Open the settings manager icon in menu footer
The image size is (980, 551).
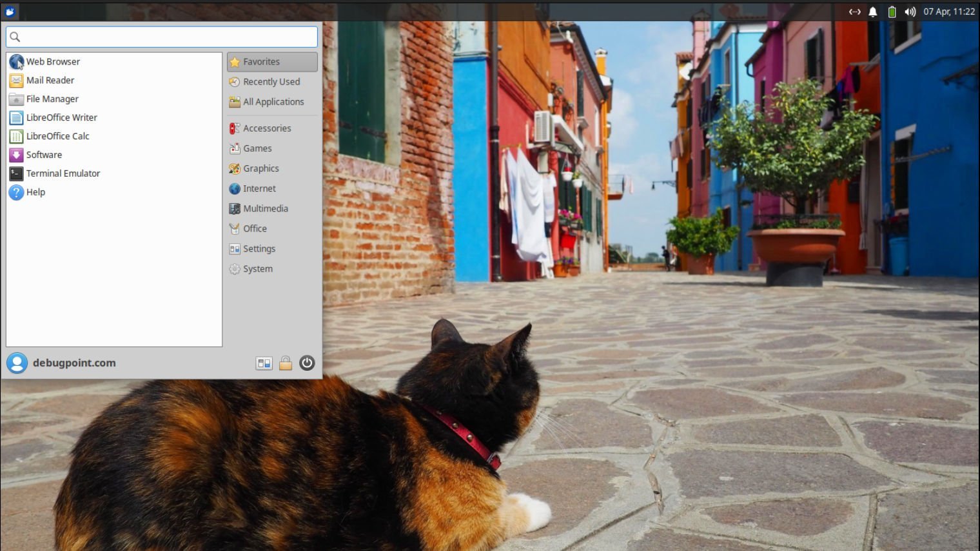[x=264, y=363]
